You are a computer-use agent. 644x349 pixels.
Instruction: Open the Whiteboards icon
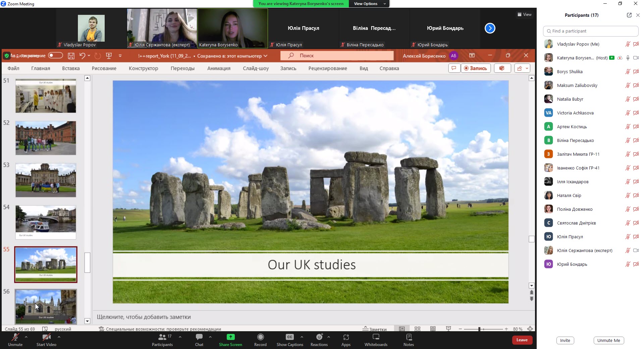tap(376, 337)
